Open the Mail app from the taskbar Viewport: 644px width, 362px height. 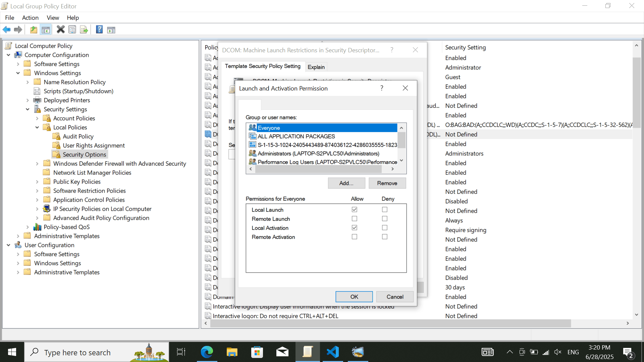282,352
